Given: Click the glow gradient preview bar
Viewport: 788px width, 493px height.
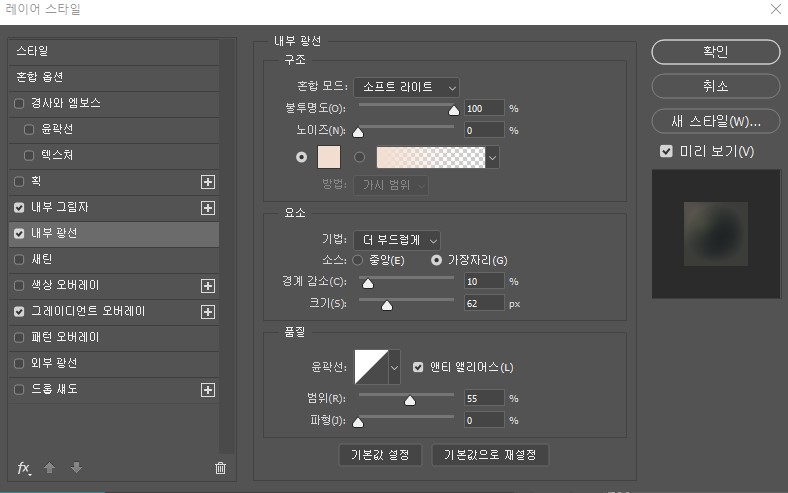Looking at the screenshot, I should point(431,158).
